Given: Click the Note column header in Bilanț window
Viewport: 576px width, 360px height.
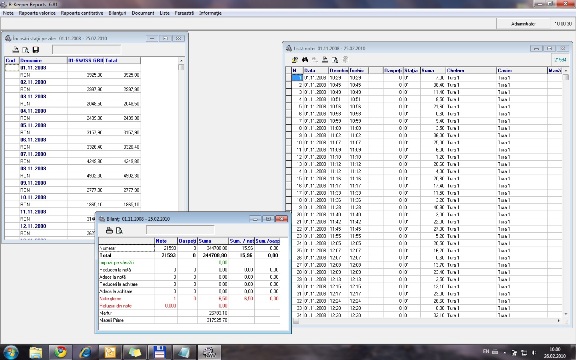Looking at the screenshot, I should (x=166, y=241).
